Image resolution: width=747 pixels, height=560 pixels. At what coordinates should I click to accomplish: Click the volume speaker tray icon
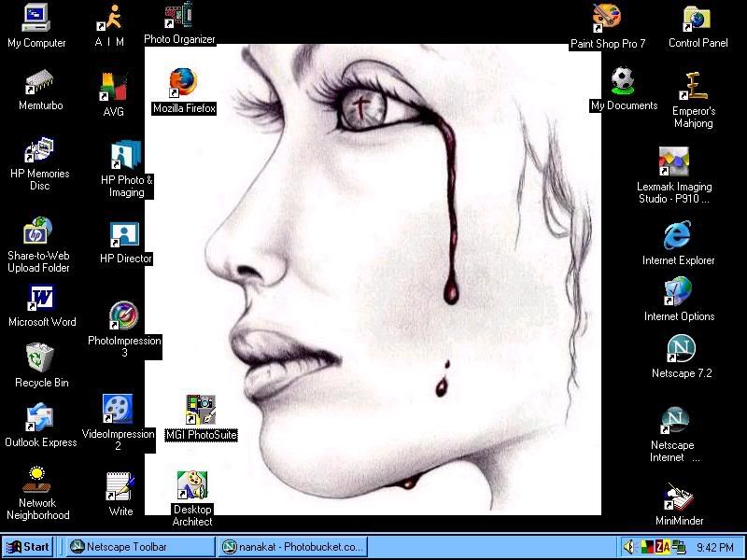click(x=629, y=547)
